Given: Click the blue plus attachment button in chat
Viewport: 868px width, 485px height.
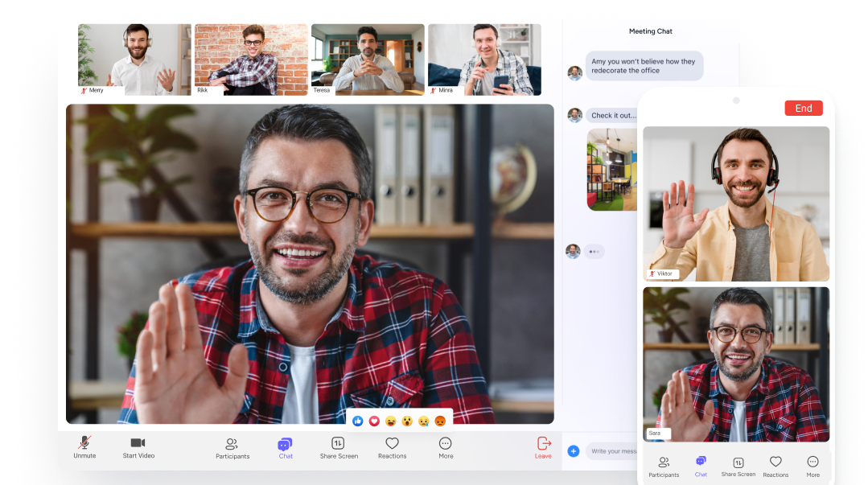Looking at the screenshot, I should [x=574, y=451].
